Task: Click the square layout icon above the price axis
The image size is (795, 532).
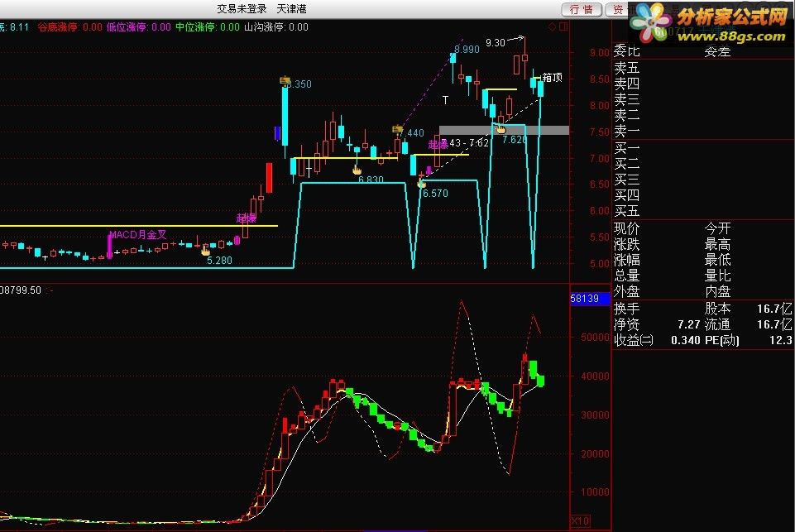Action: point(563,27)
